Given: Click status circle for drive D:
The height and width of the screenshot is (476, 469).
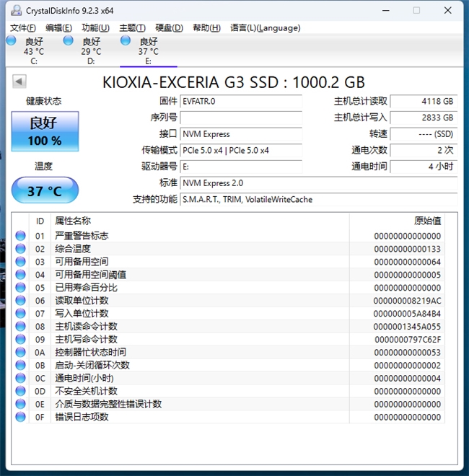Looking at the screenshot, I should [x=68, y=40].
